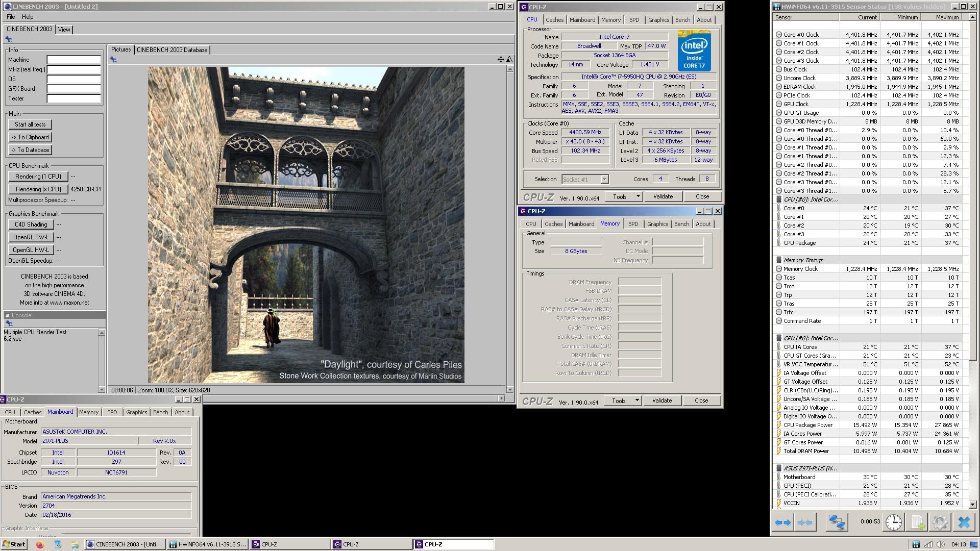980x551 pixels.
Task: Open the volume speaker tray icon
Action: point(941,544)
